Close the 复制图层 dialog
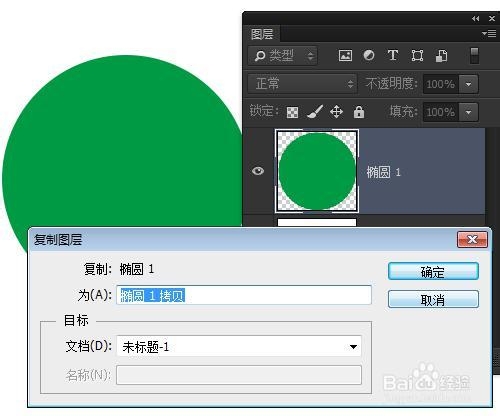 tap(472, 239)
